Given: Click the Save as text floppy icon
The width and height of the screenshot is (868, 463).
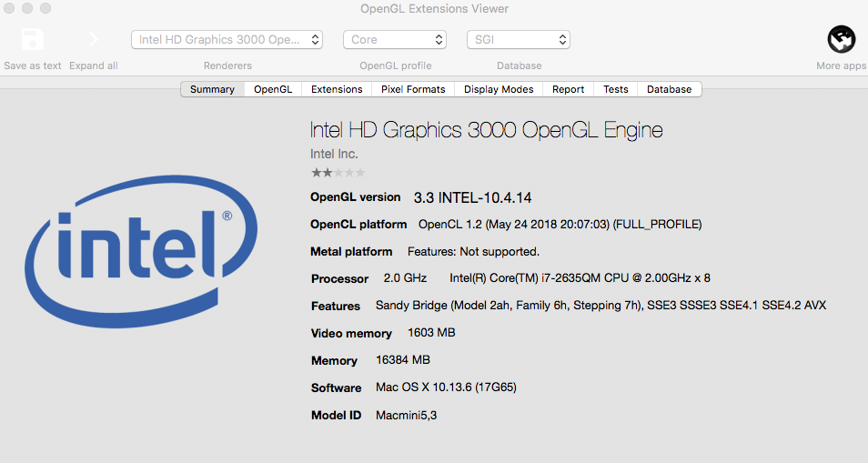Looking at the screenshot, I should pyautogui.click(x=33, y=40).
